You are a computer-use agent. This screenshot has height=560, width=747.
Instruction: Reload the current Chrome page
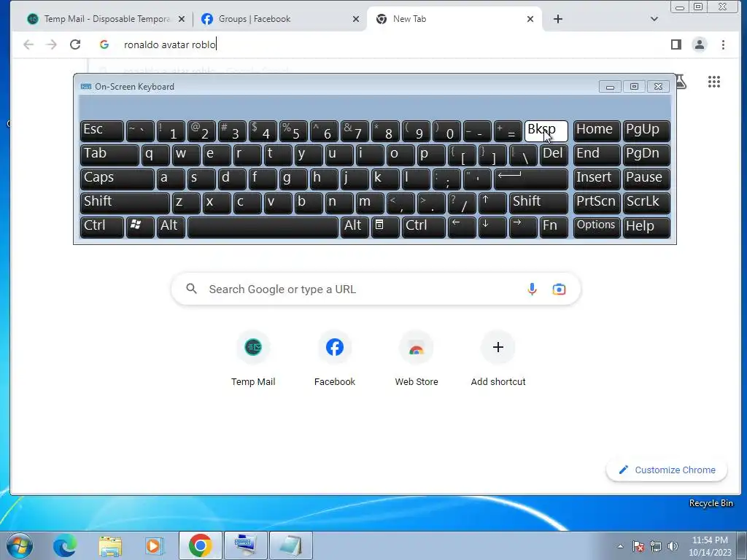point(75,44)
